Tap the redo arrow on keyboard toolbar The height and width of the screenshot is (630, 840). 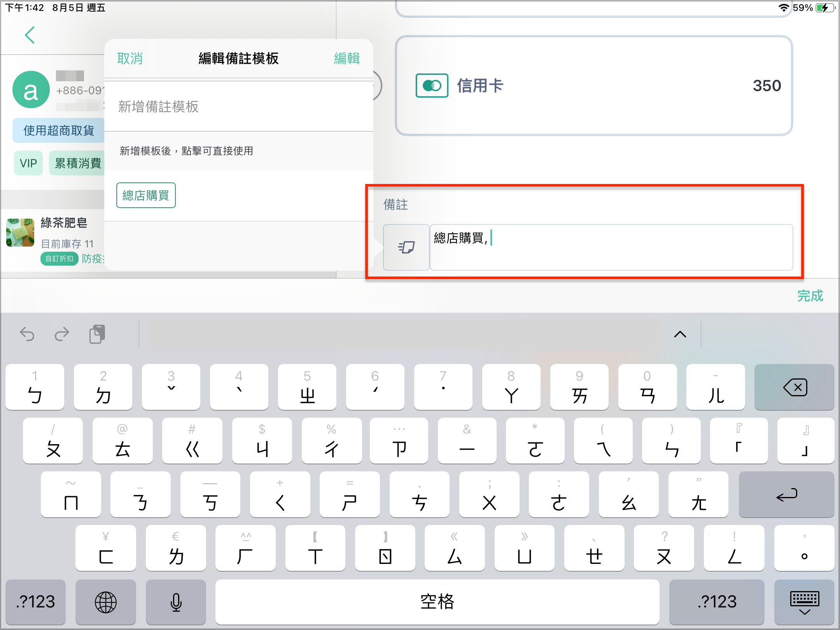tap(62, 334)
